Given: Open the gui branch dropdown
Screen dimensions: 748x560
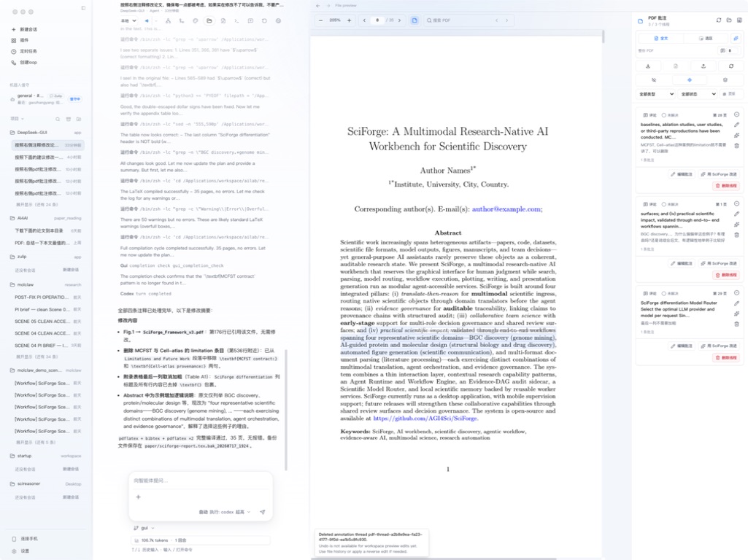Looking at the screenshot, I should (x=144, y=528).
